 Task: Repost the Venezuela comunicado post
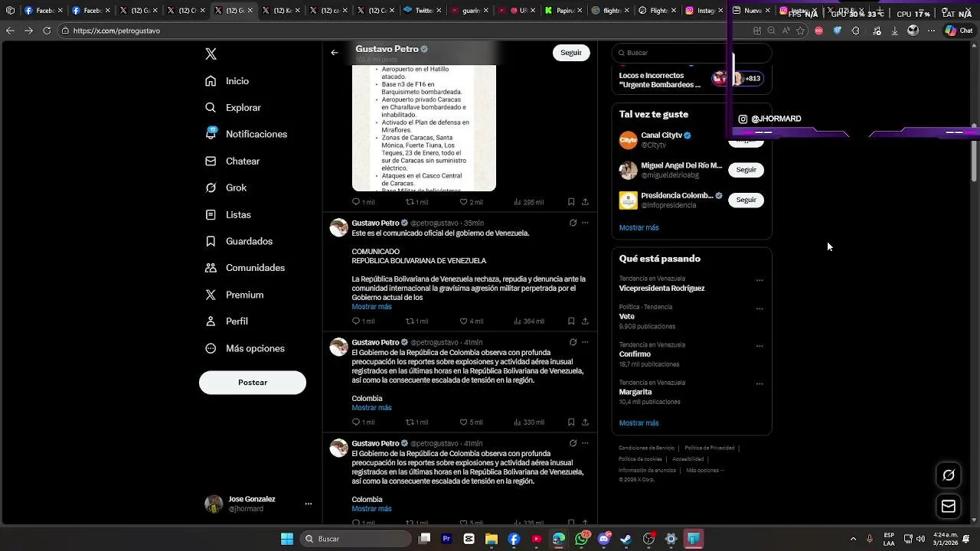416,321
